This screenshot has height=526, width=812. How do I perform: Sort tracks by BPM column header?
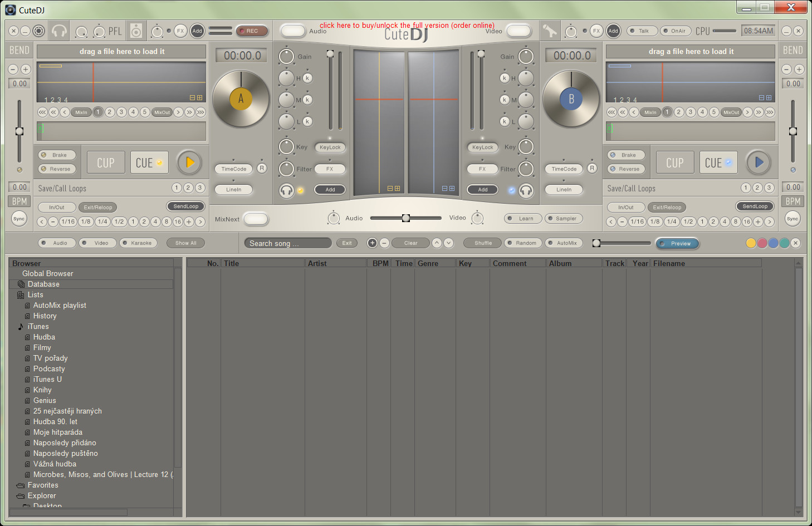tap(380, 263)
